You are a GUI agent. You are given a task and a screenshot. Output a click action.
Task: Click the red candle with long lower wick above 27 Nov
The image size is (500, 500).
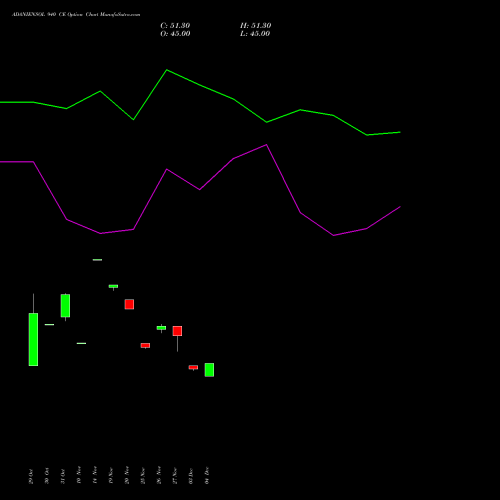[x=177, y=331]
